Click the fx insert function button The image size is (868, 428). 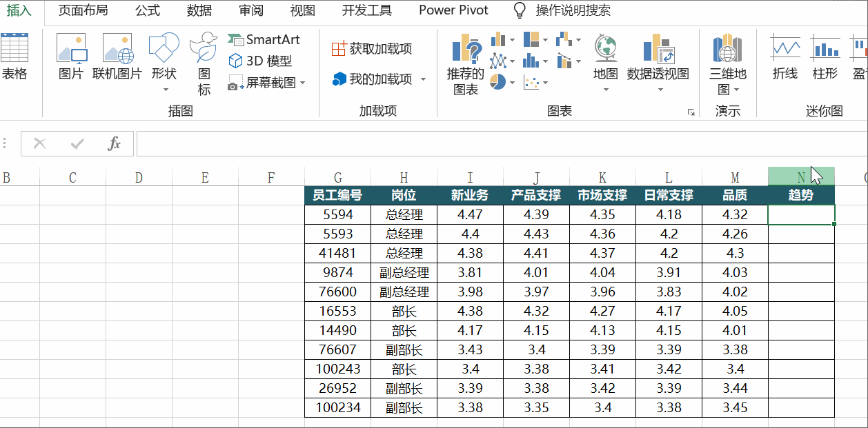115,143
